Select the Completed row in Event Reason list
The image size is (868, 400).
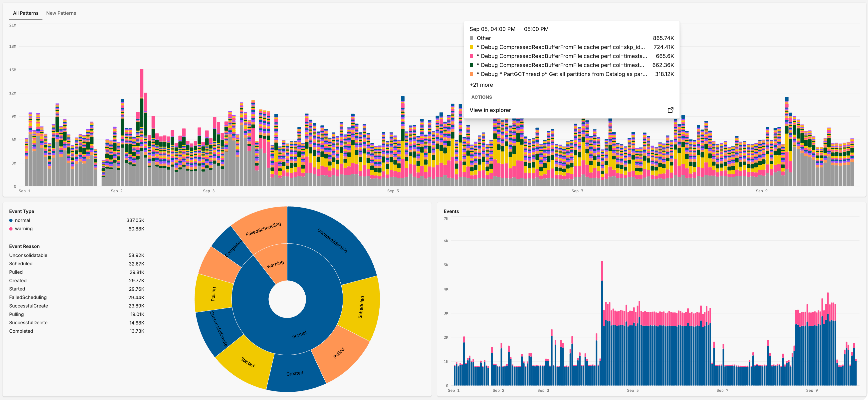tap(76, 331)
